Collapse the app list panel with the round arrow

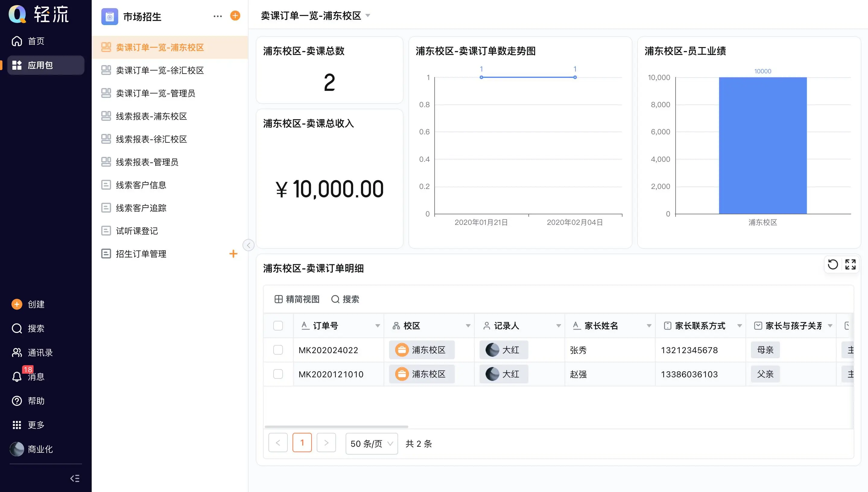(x=249, y=245)
